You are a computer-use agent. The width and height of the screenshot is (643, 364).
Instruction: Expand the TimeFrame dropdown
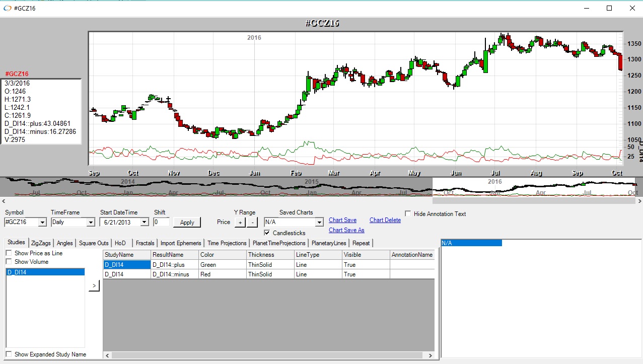click(x=91, y=222)
